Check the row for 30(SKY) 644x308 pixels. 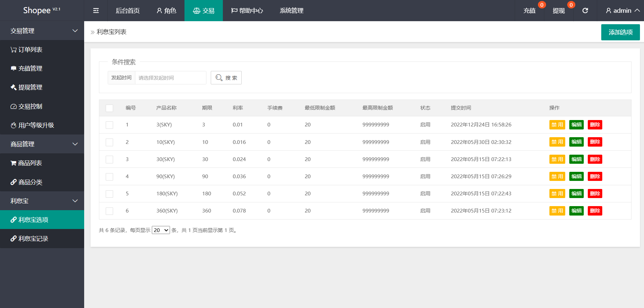click(x=109, y=160)
